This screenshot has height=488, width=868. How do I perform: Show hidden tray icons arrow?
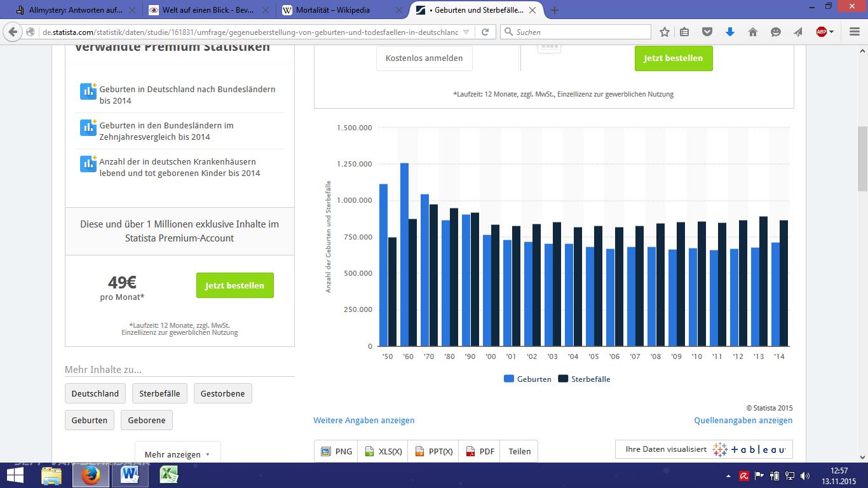(728, 475)
